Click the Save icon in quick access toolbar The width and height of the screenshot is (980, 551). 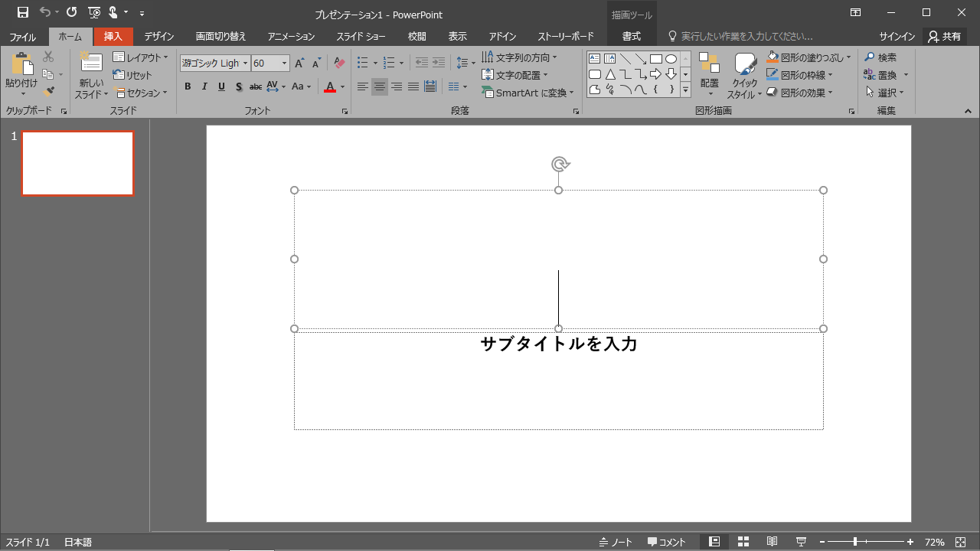(23, 12)
